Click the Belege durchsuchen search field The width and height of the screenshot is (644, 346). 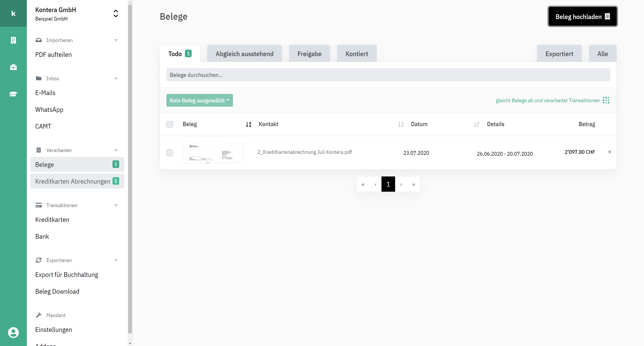[388, 75]
